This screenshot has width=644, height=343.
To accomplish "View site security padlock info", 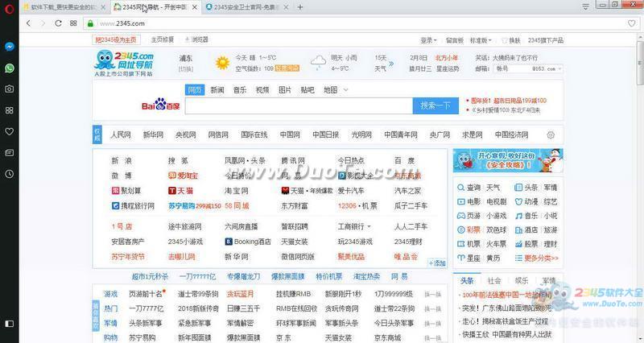I will coord(90,23).
